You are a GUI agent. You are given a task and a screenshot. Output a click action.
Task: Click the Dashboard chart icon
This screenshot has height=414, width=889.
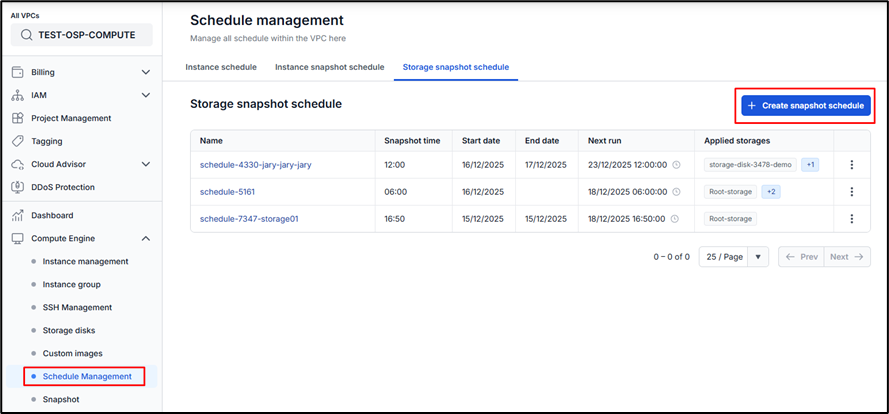pyautogui.click(x=17, y=215)
